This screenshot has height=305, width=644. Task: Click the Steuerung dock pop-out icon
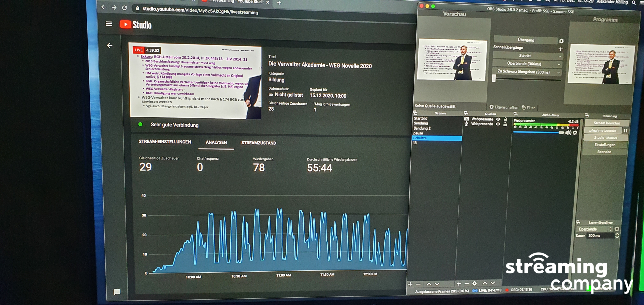tap(587, 115)
